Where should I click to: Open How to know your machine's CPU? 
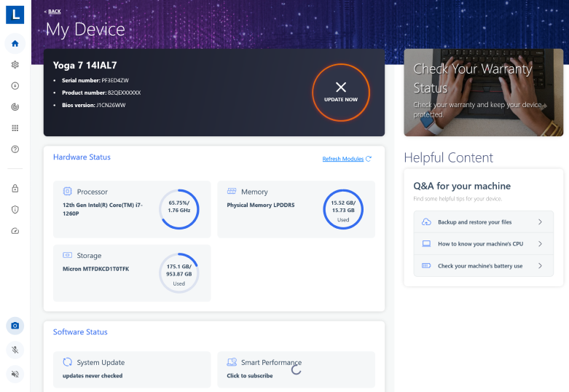483,244
